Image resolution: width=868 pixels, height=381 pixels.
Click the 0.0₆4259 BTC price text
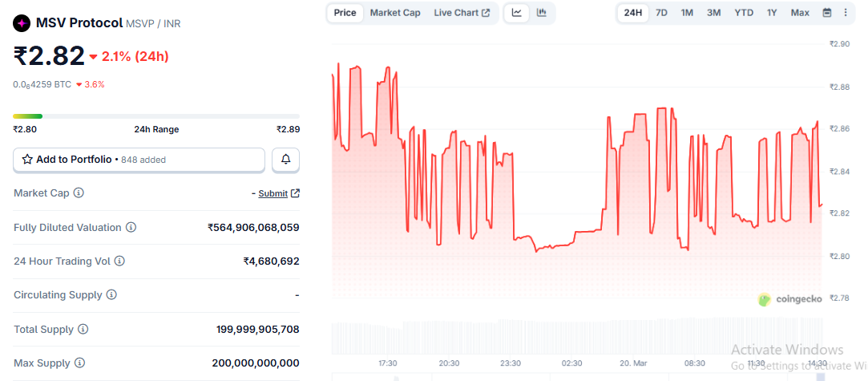pyautogui.click(x=42, y=85)
